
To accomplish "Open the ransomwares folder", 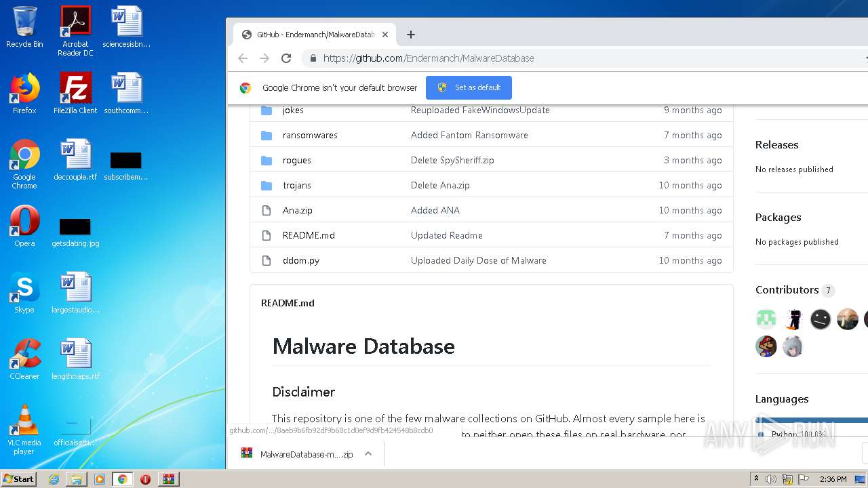I will [310, 135].
